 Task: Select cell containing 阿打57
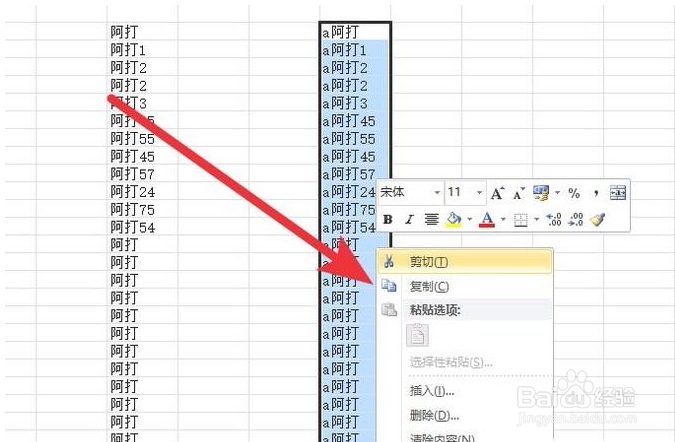142,174
